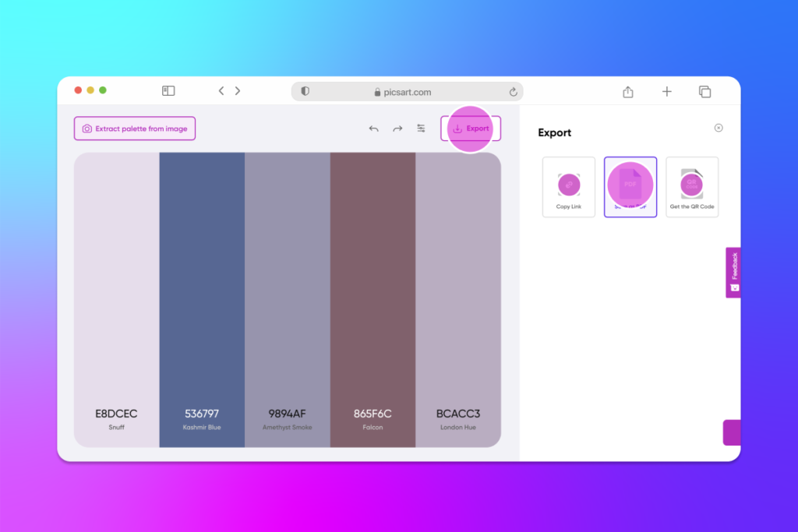Navigate forward using the right arrow
The image size is (798, 532).
[x=238, y=90]
